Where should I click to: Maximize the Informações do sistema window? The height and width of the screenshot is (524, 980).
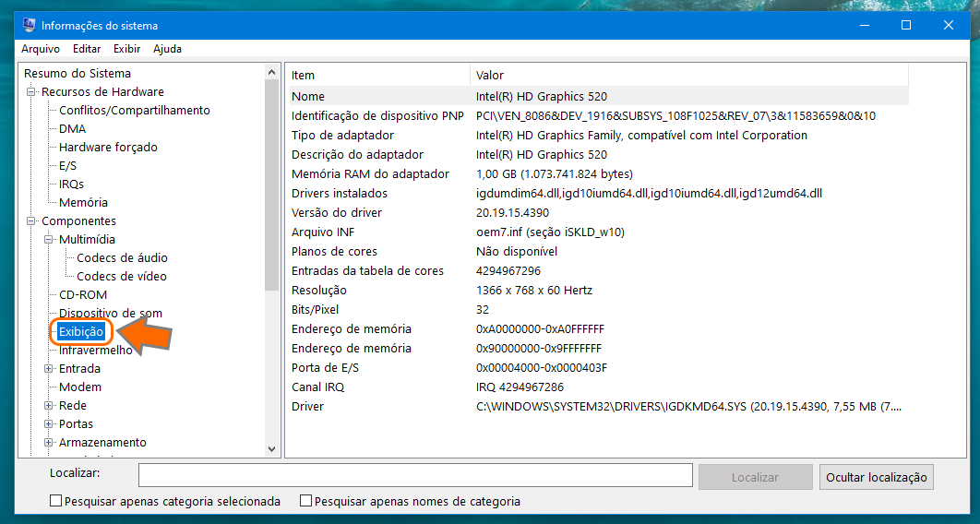[x=906, y=26]
